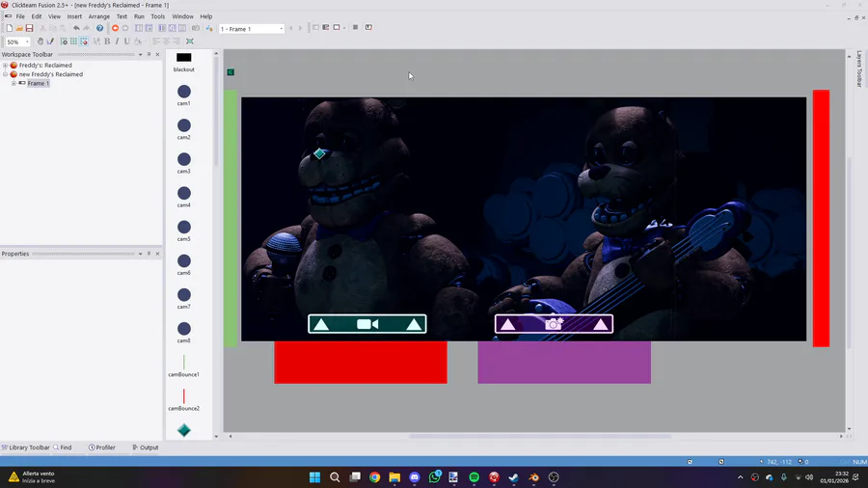Expand the Freddy's: Reclaimed tree node

(6, 66)
